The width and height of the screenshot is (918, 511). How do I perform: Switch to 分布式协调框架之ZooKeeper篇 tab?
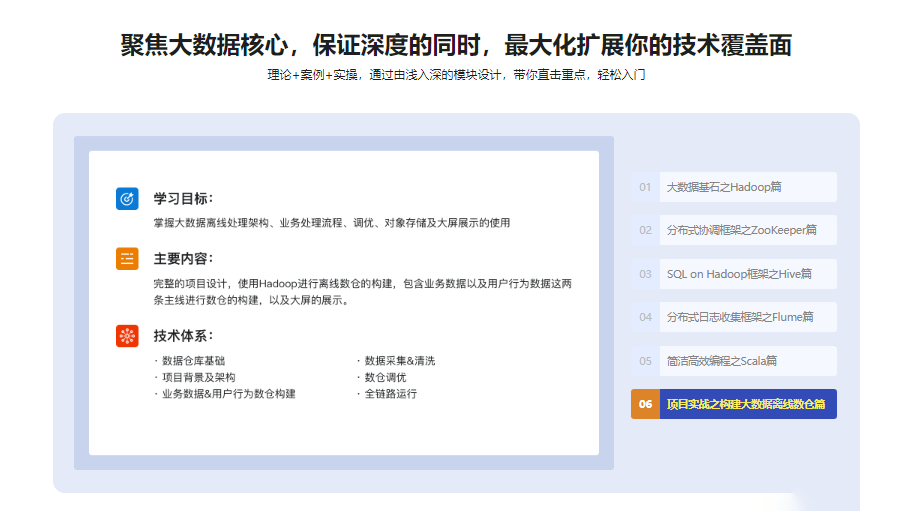click(x=747, y=230)
